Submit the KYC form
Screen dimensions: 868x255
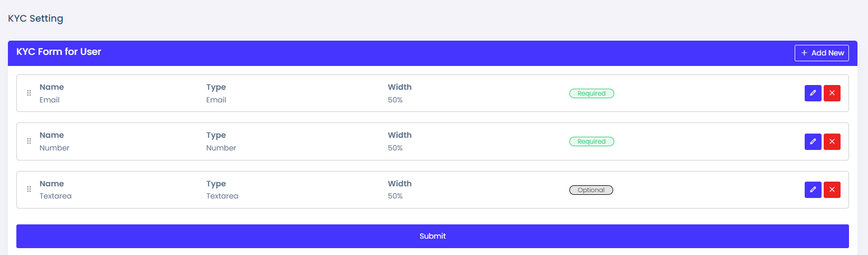coord(432,236)
